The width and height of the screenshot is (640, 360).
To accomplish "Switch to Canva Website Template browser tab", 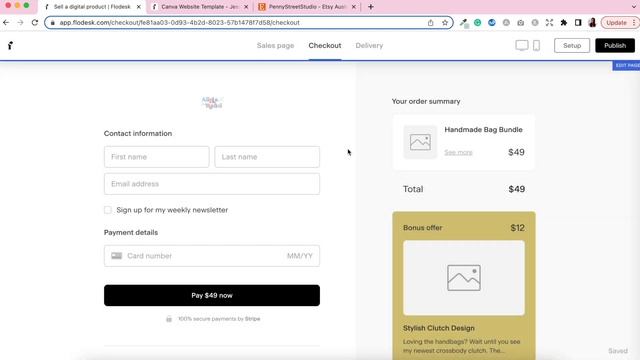I will click(199, 7).
